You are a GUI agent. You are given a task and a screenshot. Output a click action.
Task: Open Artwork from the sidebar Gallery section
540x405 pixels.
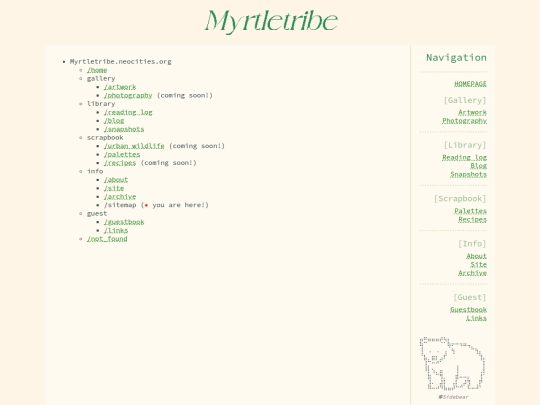pyautogui.click(x=472, y=113)
